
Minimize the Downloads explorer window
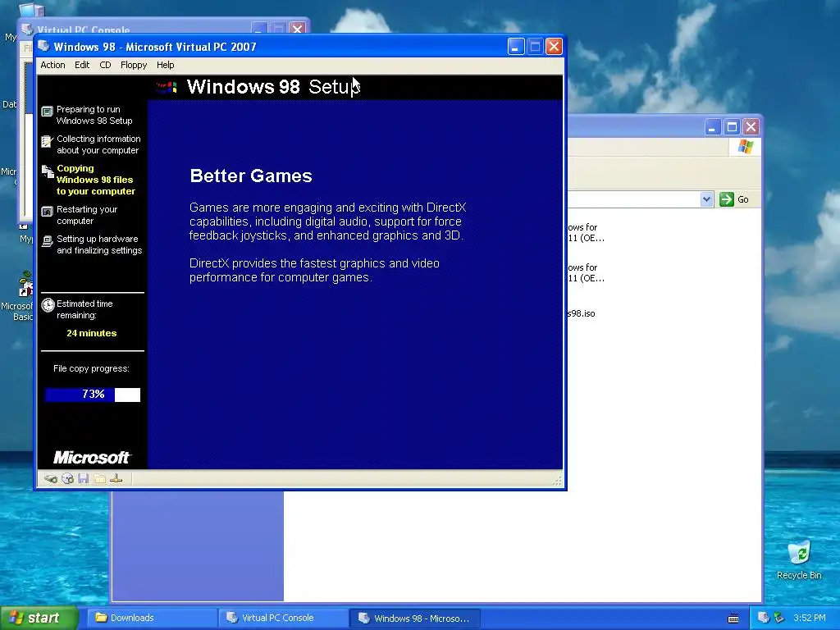click(x=713, y=127)
